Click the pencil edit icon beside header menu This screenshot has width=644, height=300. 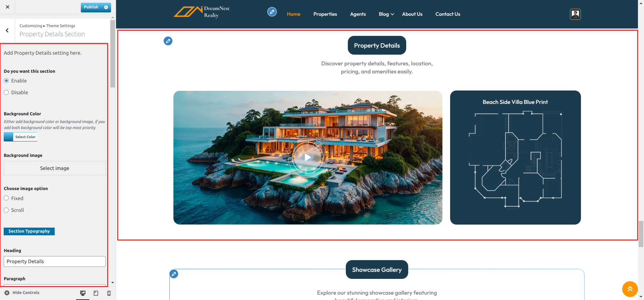pyautogui.click(x=272, y=12)
